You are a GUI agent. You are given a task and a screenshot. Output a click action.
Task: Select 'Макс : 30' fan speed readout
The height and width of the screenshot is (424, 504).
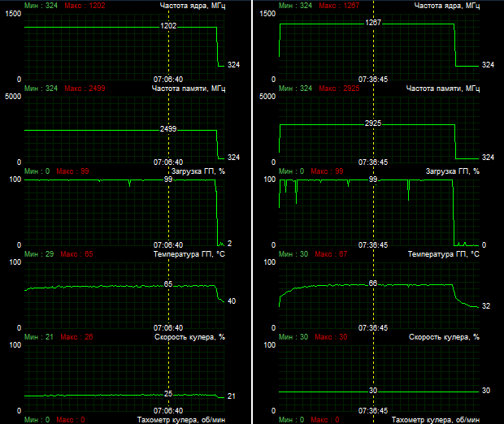pyautogui.click(x=331, y=337)
